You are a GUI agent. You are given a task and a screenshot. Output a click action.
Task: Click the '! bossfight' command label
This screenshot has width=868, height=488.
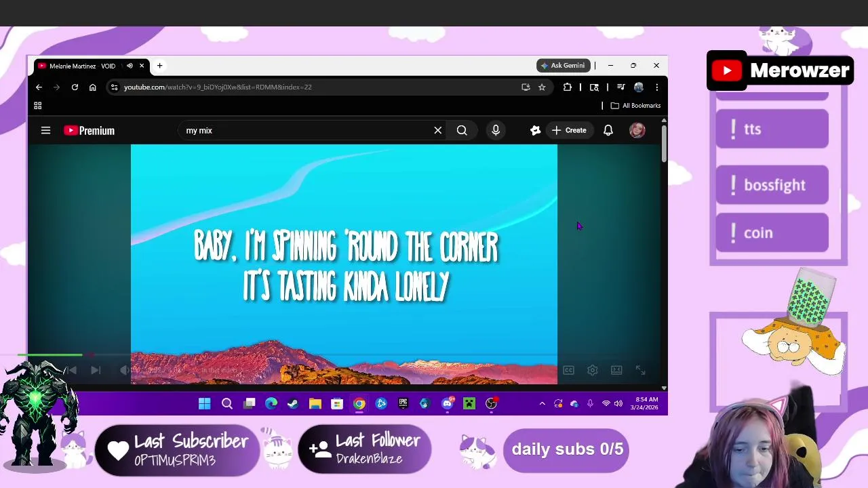[772, 185]
